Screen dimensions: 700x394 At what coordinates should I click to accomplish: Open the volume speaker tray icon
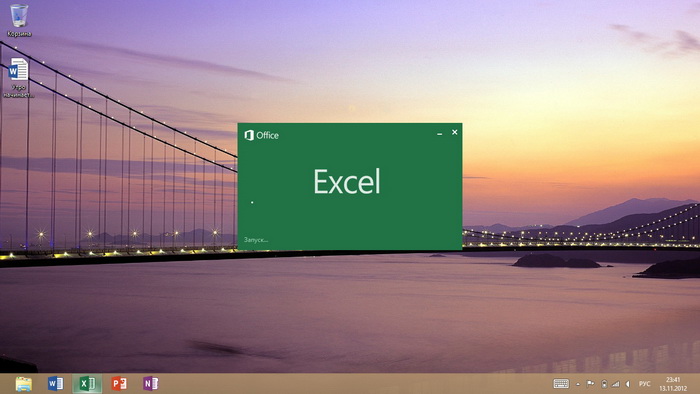pos(628,384)
